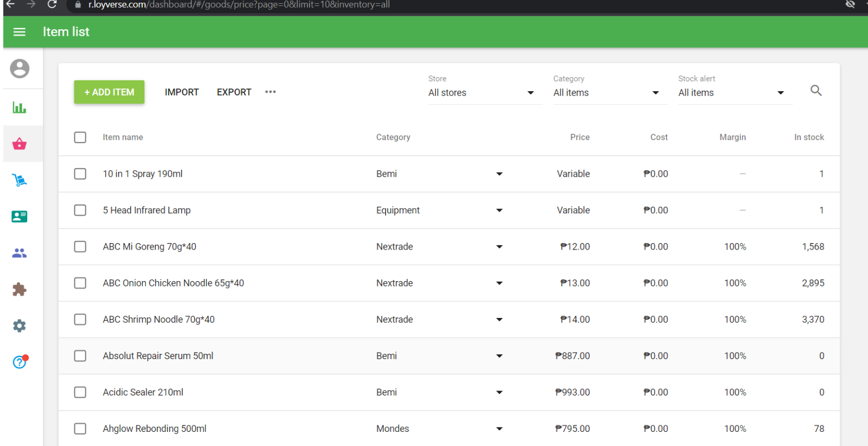The image size is (868, 446).
Task: Open the Reports bar chart icon
Action: (x=20, y=107)
